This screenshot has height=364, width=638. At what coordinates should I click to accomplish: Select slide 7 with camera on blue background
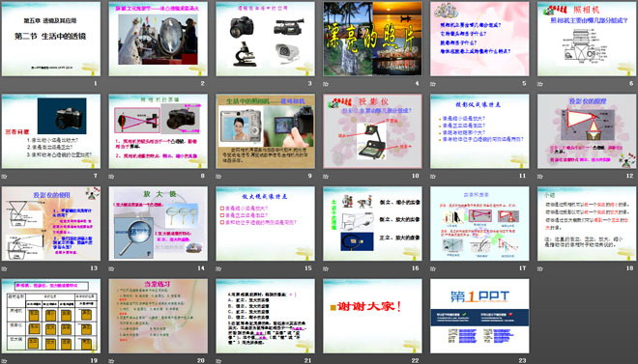click(x=51, y=131)
